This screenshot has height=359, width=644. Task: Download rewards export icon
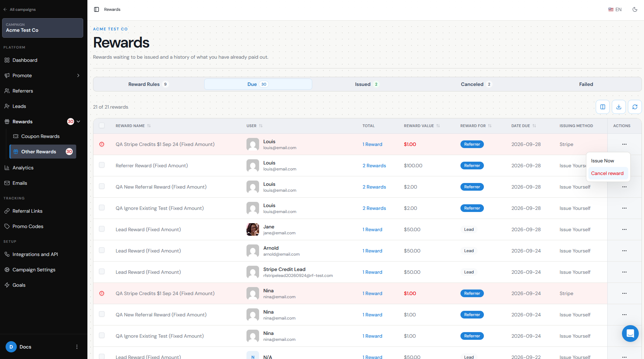coord(619,107)
